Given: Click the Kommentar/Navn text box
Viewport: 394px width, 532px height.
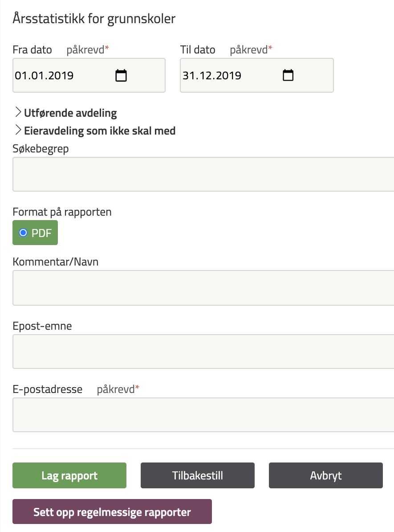Looking at the screenshot, I should (203, 287).
